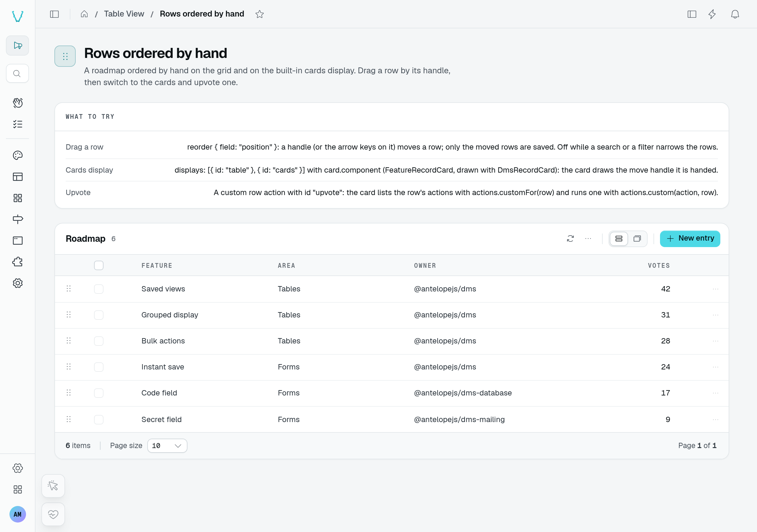Open the Page size dropdown

(167, 446)
